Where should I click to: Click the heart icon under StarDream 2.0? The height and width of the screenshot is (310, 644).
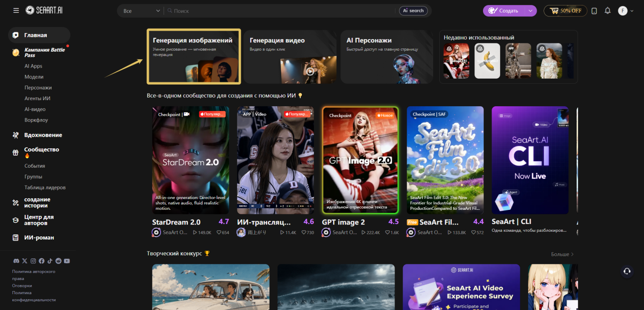(x=219, y=233)
